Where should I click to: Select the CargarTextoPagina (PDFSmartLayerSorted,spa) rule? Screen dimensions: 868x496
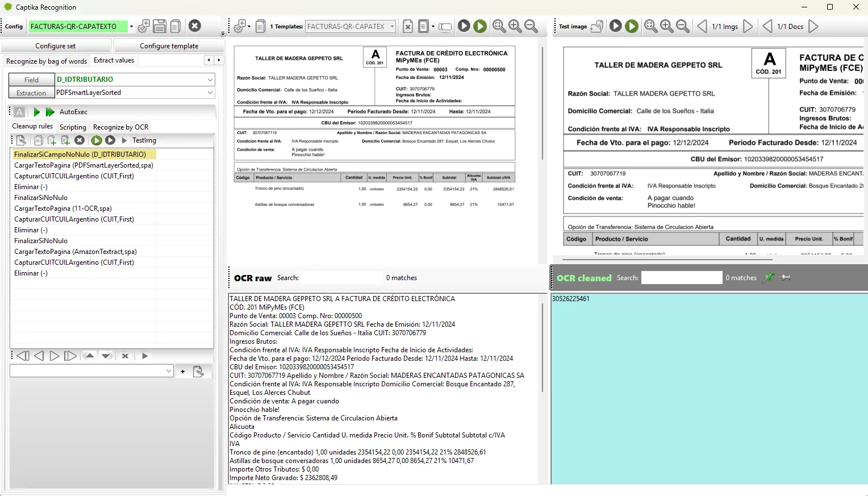click(84, 165)
